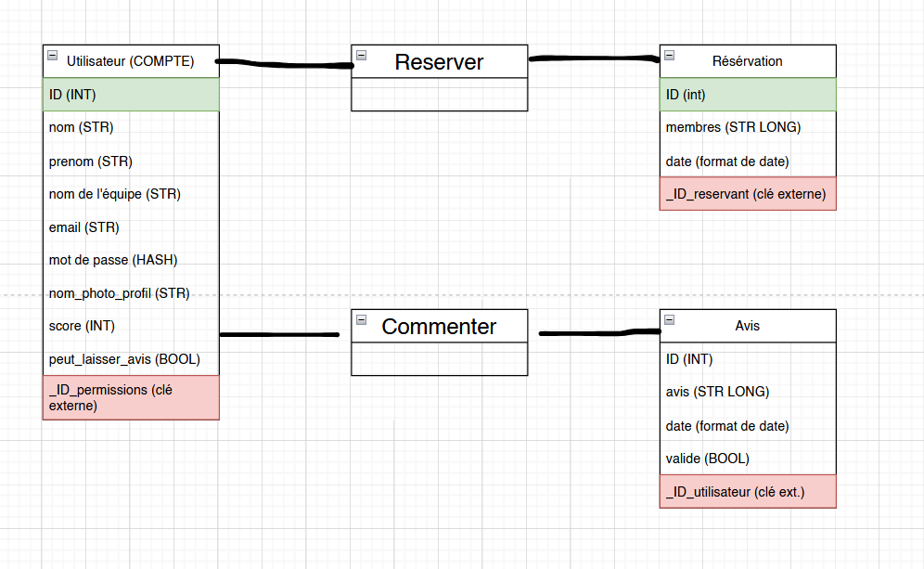The width and height of the screenshot is (924, 569).
Task: Select the red _ID_utilisateur (clé ext.) row
Action: 748,491
